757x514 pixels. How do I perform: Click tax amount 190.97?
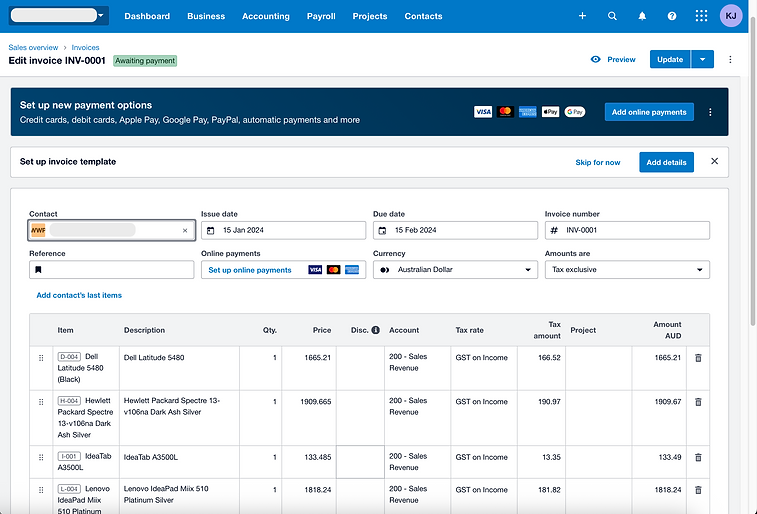541,418
